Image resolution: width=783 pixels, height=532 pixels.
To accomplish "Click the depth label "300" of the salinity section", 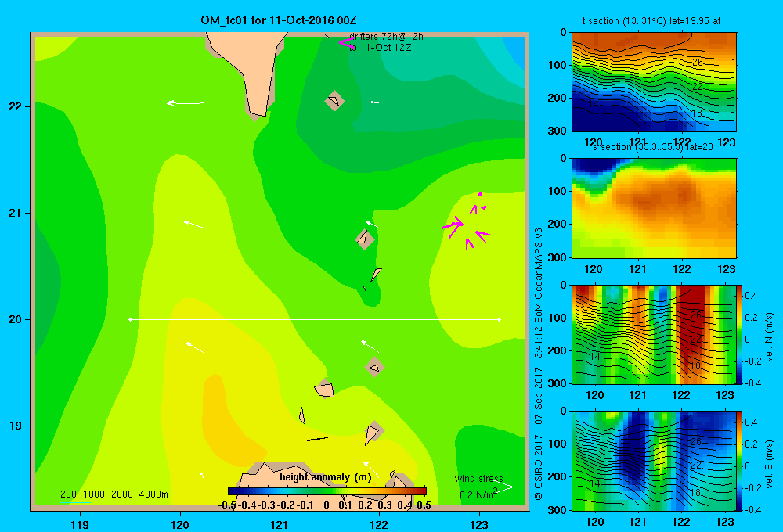I will [x=557, y=257].
